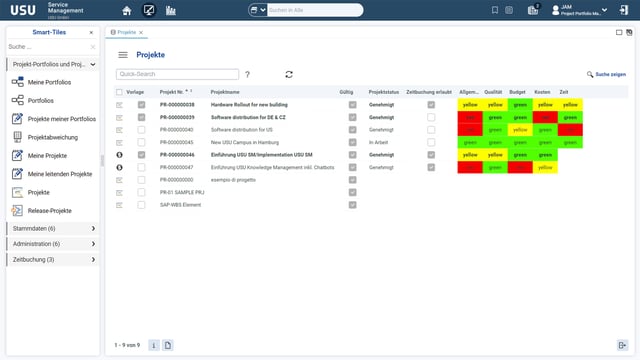Focus the Smart-Tiles Suche field
This screenshot has width=640, height=360.
[x=48, y=47]
